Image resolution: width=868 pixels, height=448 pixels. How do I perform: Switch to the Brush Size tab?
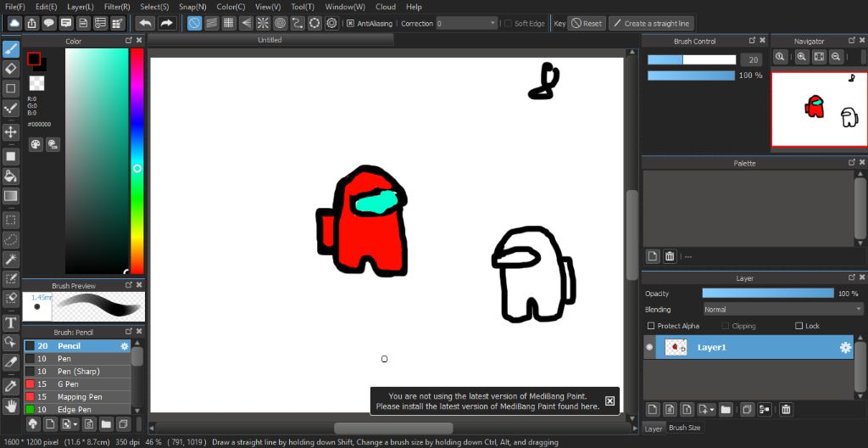[685, 428]
